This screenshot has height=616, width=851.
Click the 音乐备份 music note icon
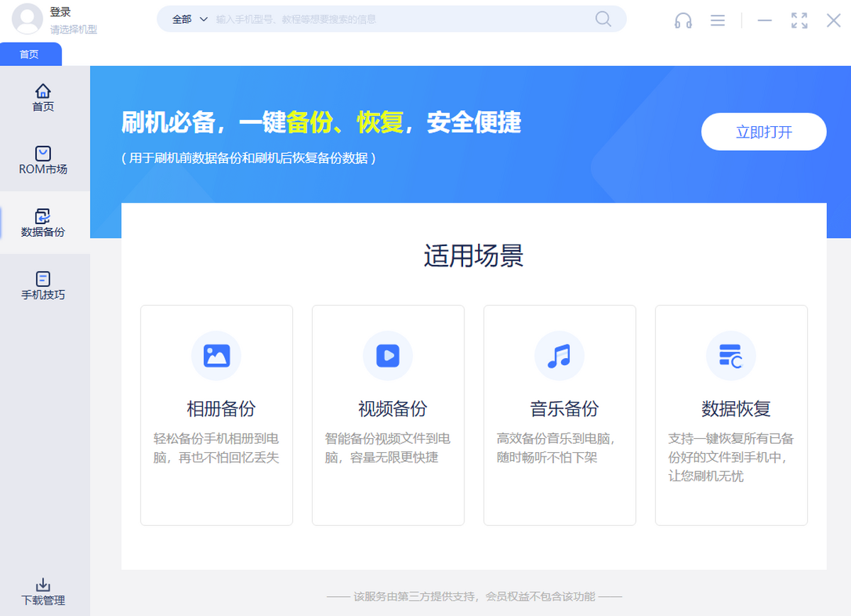(560, 356)
